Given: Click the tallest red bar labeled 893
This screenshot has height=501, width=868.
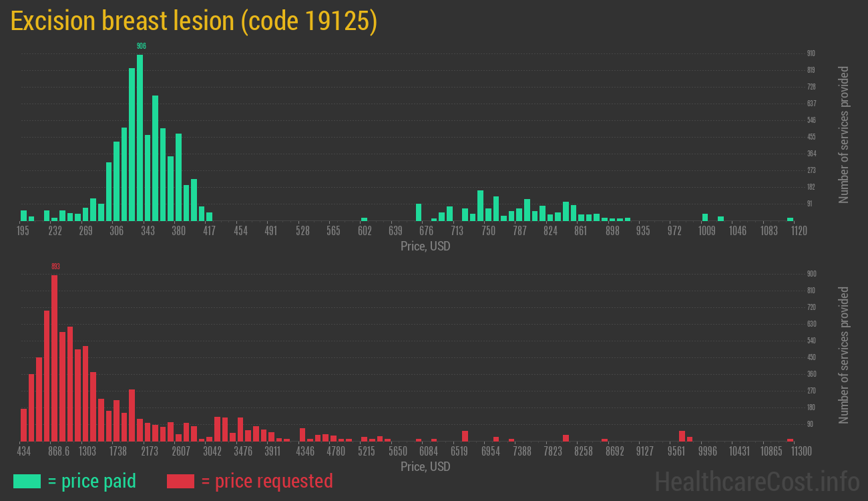Looking at the screenshot, I should tap(54, 357).
